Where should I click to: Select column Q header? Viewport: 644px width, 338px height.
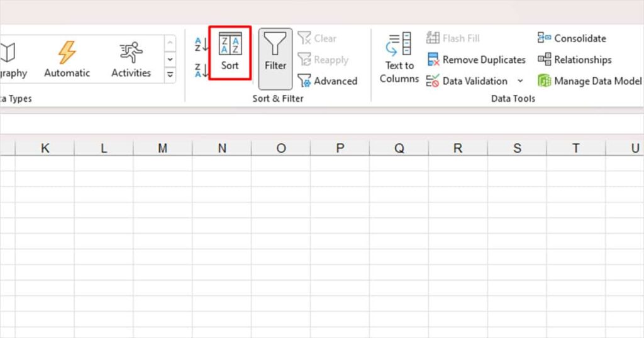[x=399, y=148]
